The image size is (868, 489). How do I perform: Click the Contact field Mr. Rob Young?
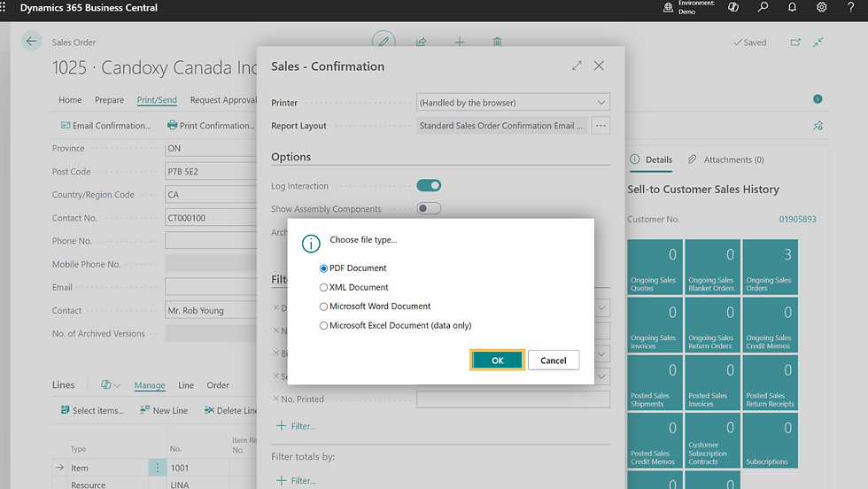(x=211, y=311)
